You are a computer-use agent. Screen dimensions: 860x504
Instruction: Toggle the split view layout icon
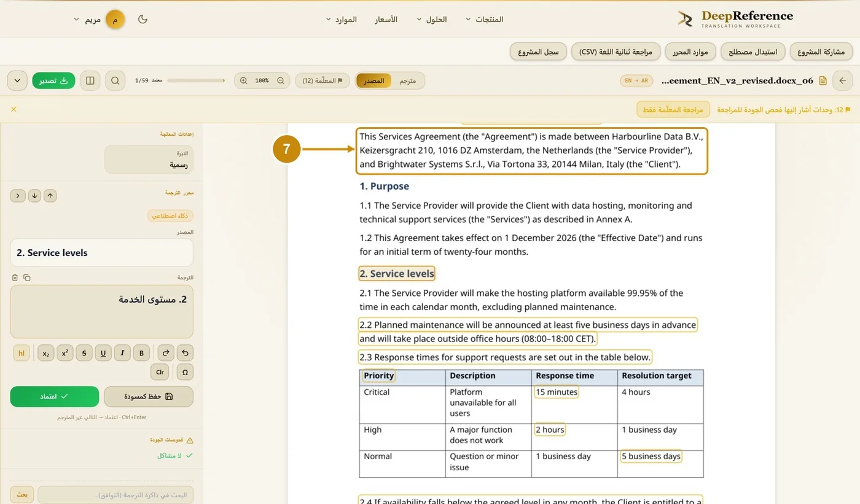pyautogui.click(x=90, y=80)
